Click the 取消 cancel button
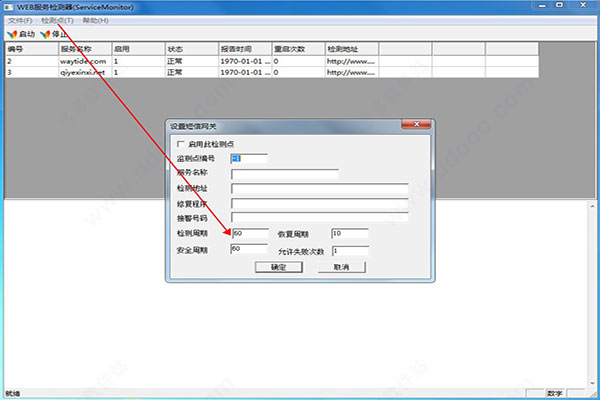The width and height of the screenshot is (600, 400). tap(342, 267)
